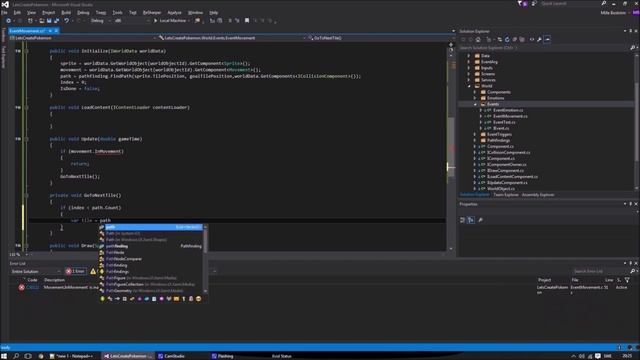Click the Properties Alphabetical view icon
Screen dimensions: 640x360
coord(471,220)
